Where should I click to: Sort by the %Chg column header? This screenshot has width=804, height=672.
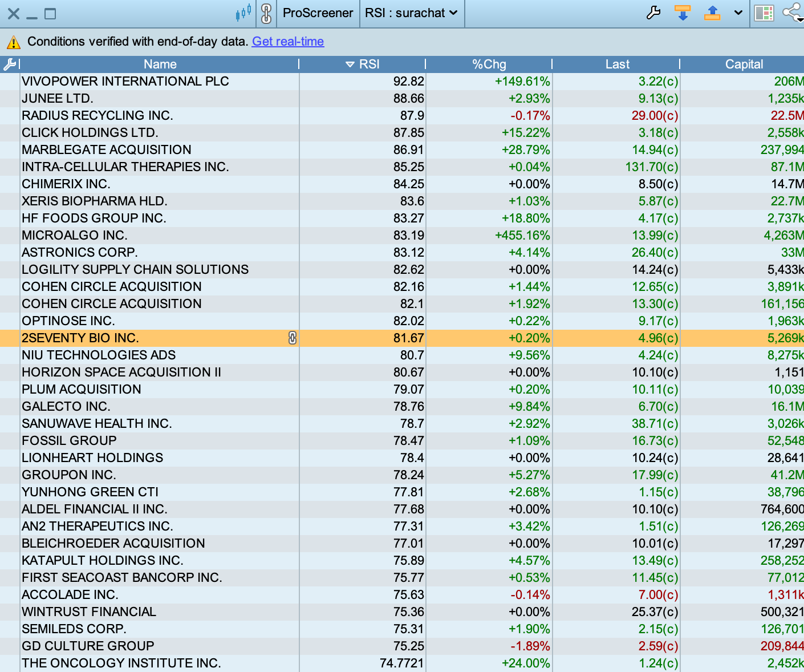point(489,64)
